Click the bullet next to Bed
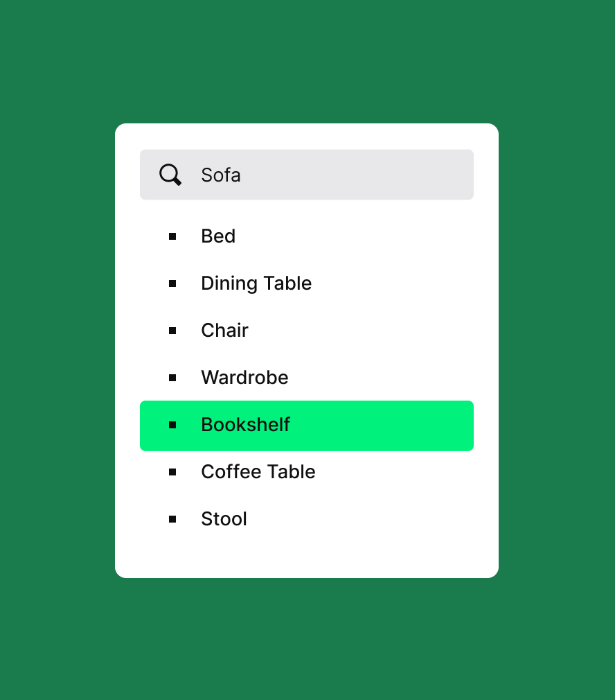Screen dimensions: 615x700 (172, 236)
